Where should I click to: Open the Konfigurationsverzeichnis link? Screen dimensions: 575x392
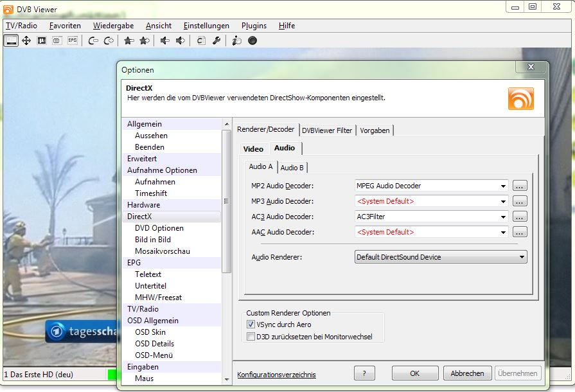click(276, 375)
